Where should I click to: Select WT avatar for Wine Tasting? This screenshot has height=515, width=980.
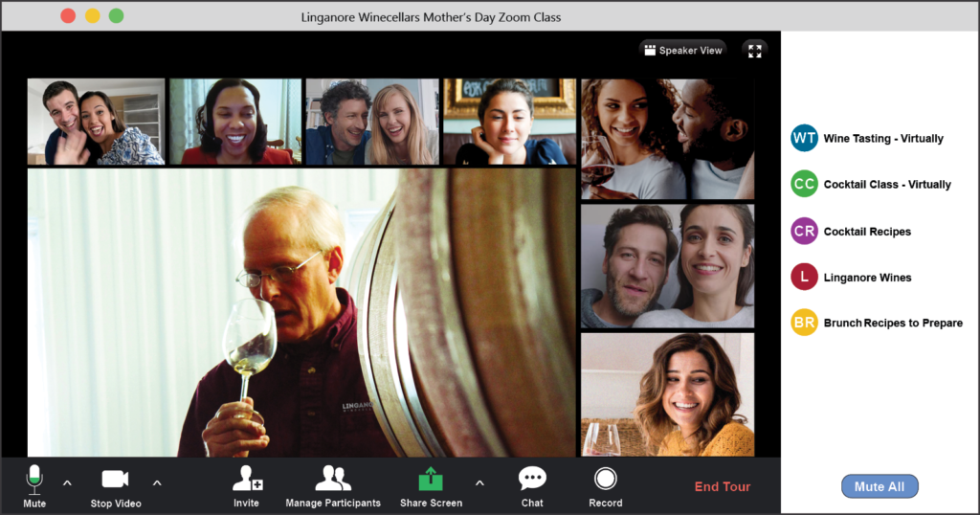(804, 138)
